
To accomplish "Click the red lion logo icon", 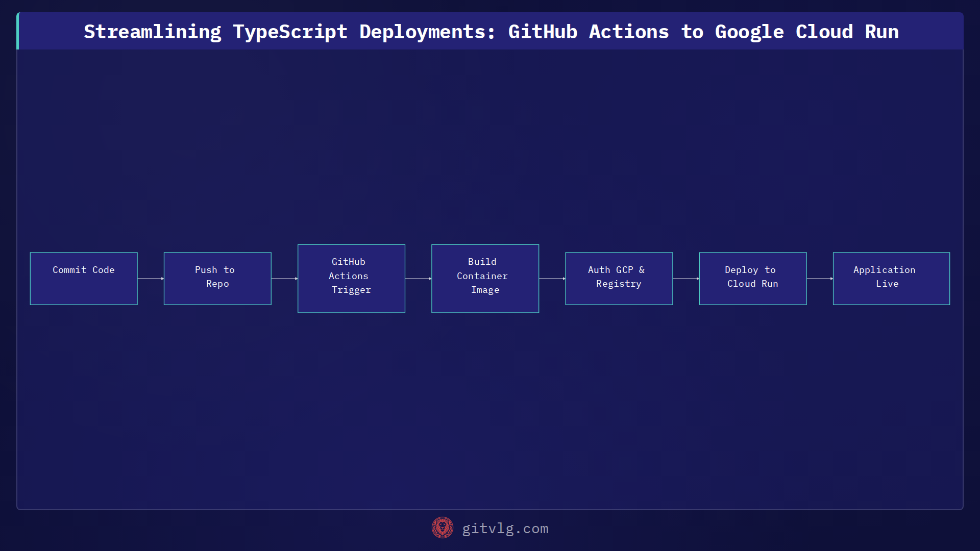I will tap(443, 528).
